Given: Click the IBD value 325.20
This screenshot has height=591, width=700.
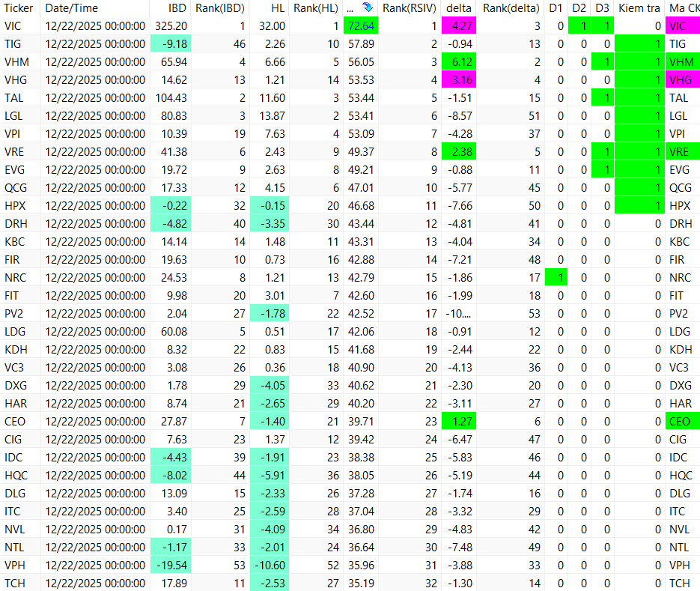Looking at the screenshot, I should point(171,26).
